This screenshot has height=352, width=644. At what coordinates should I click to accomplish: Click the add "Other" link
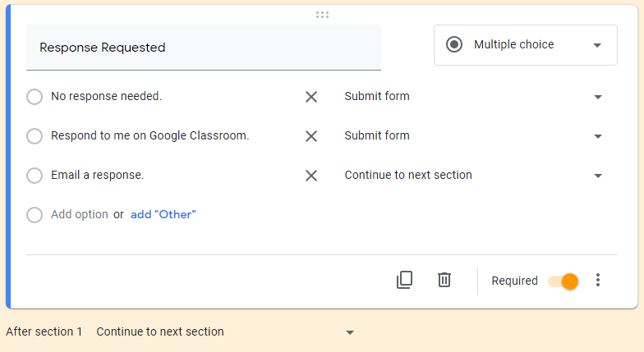(163, 215)
